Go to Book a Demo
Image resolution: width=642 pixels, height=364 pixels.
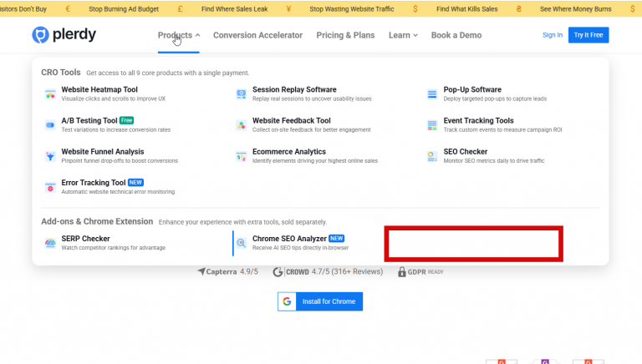456,35
